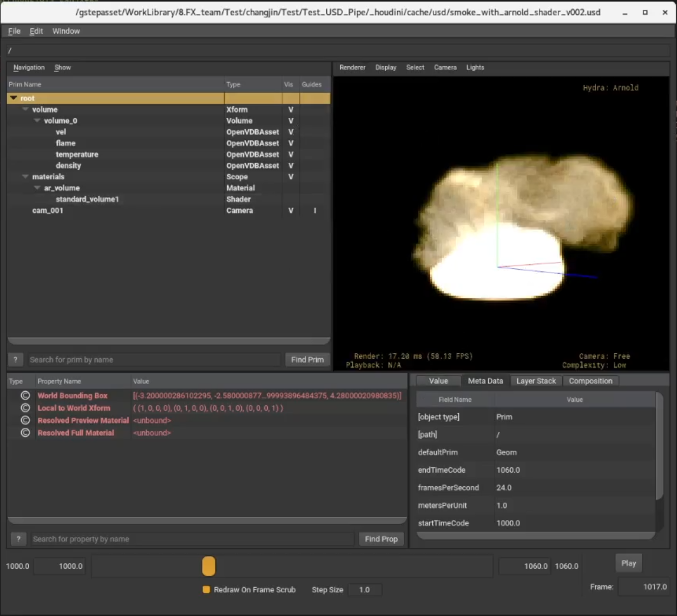Toggle visibility of the density prim
677x616 pixels.
(290, 166)
